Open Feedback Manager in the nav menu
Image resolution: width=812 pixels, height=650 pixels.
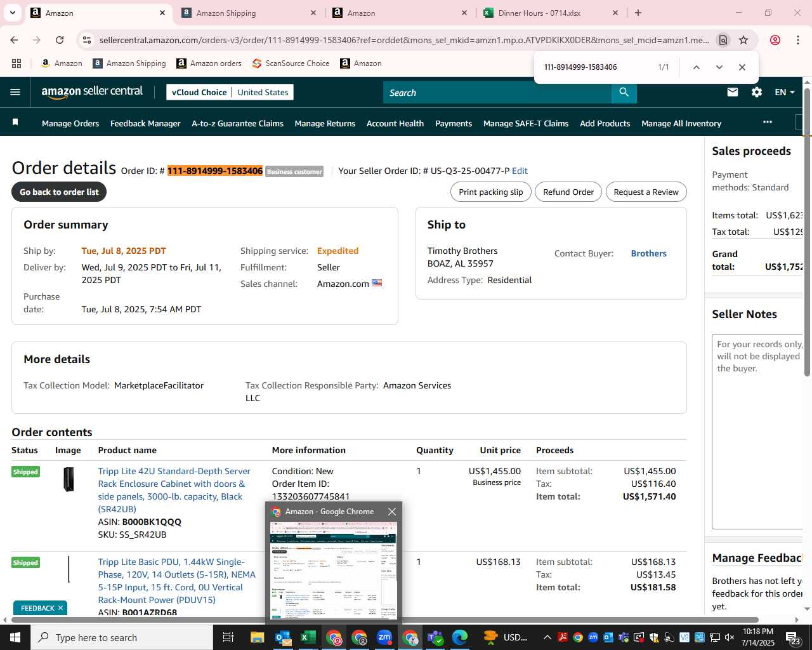[x=145, y=124]
